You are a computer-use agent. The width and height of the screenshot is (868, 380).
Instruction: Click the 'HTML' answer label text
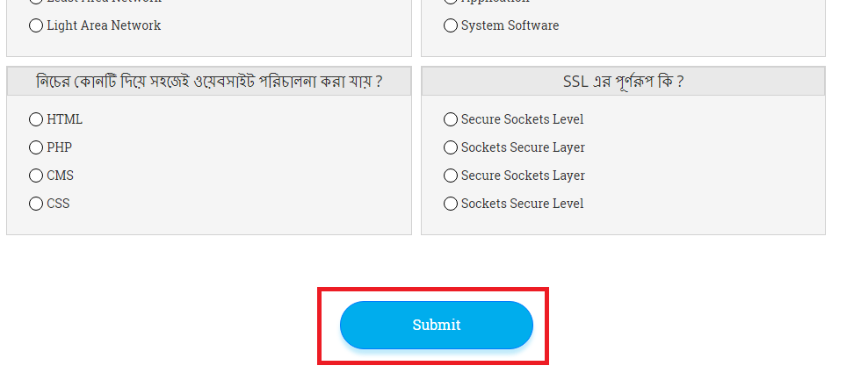point(64,119)
